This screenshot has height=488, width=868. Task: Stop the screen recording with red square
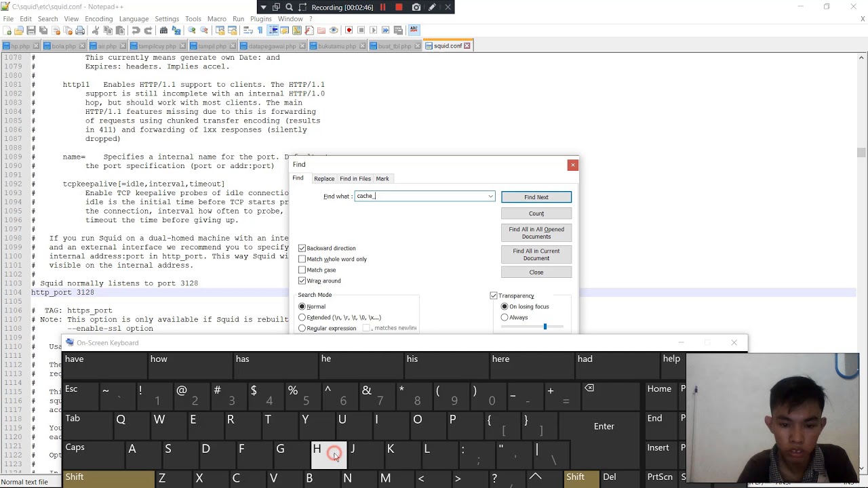coord(399,7)
